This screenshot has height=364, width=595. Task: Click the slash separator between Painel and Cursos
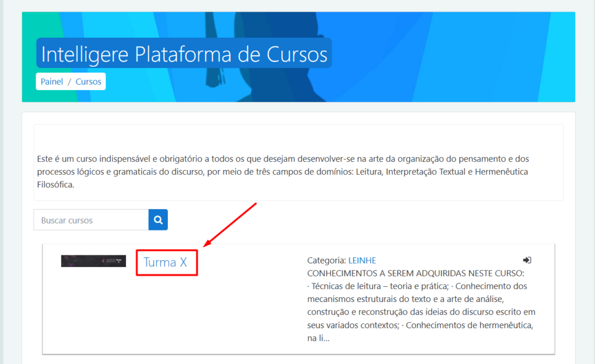pyautogui.click(x=69, y=82)
